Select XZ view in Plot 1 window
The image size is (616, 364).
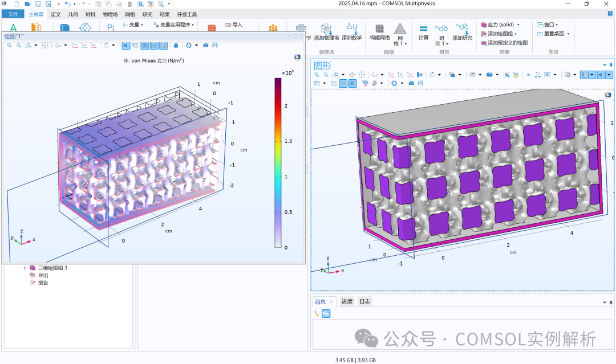click(x=94, y=46)
